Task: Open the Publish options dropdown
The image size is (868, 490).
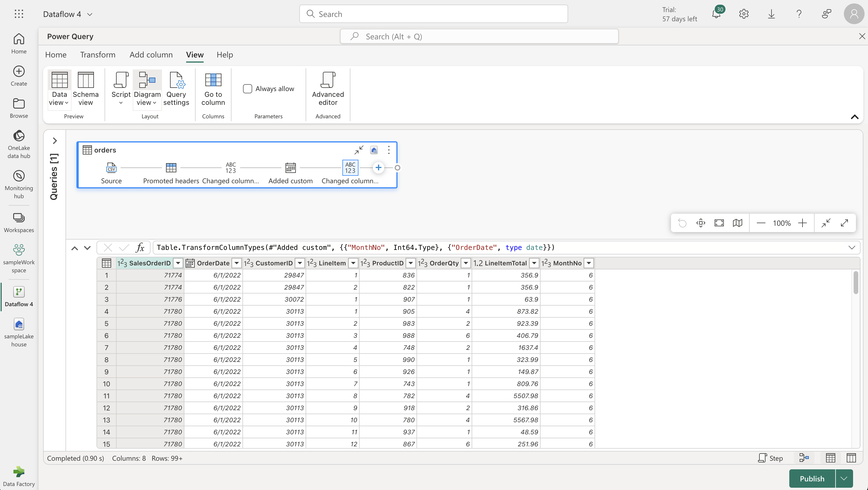Action: coord(844,478)
